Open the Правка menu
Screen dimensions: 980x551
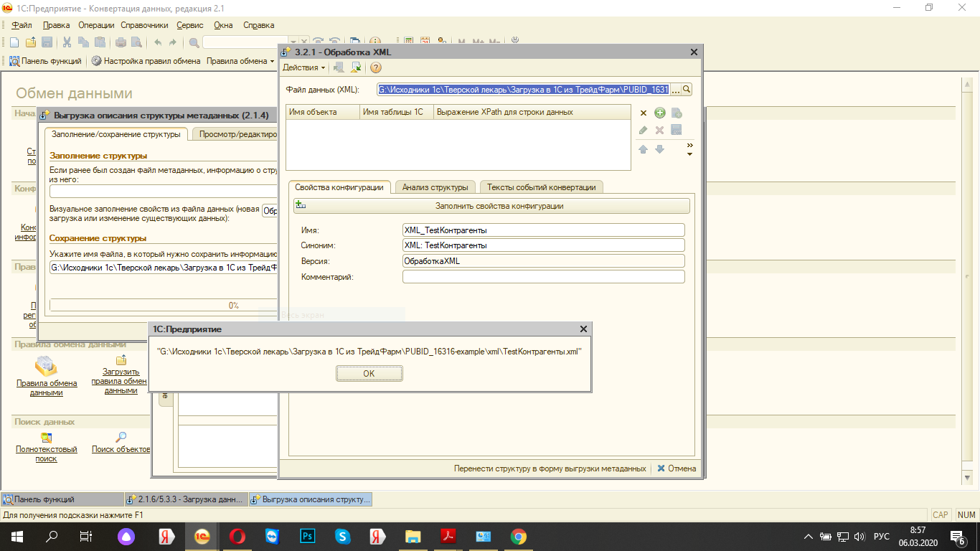56,25
